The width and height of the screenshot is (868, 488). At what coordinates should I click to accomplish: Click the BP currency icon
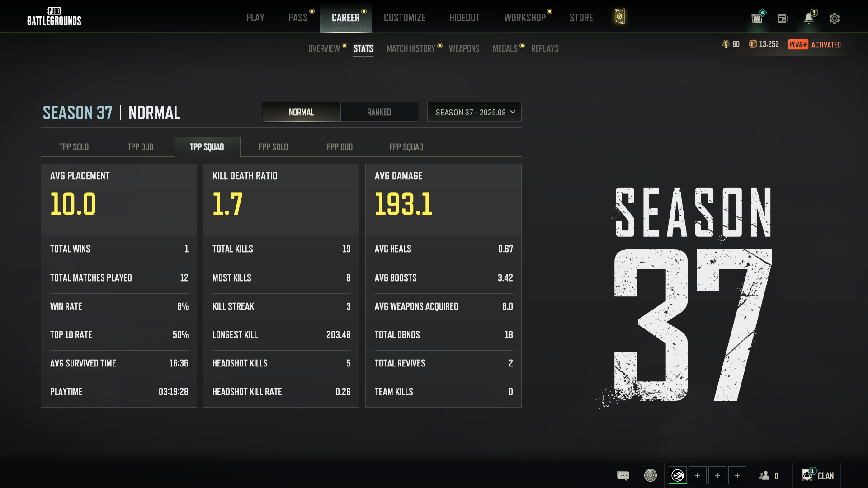coord(753,44)
